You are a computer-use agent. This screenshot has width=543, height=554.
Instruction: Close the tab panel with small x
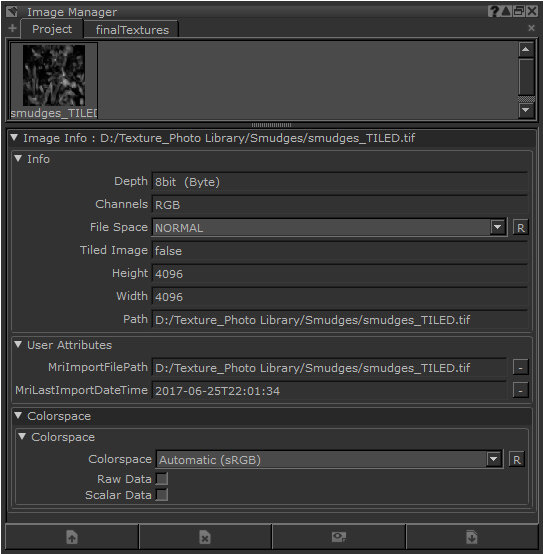coord(531,28)
